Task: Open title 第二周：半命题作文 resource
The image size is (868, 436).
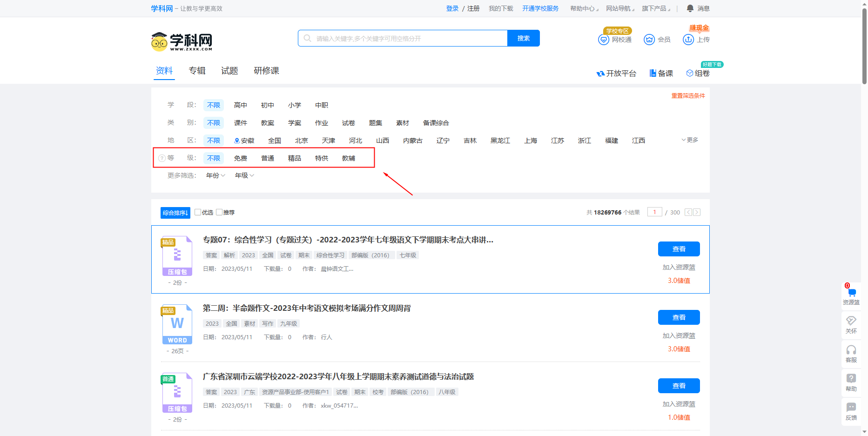Action: tap(307, 308)
